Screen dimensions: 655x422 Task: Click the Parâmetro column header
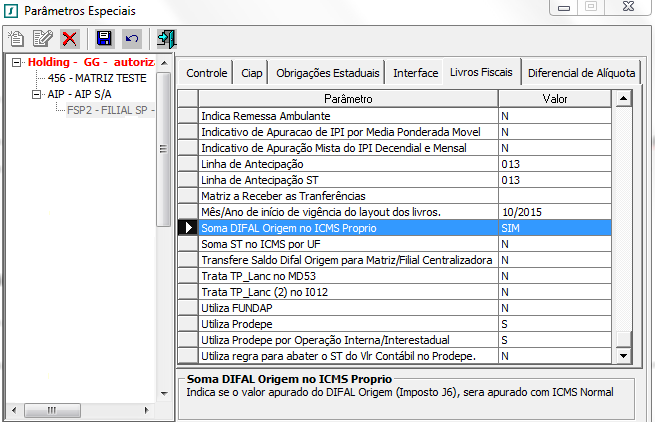click(x=348, y=100)
